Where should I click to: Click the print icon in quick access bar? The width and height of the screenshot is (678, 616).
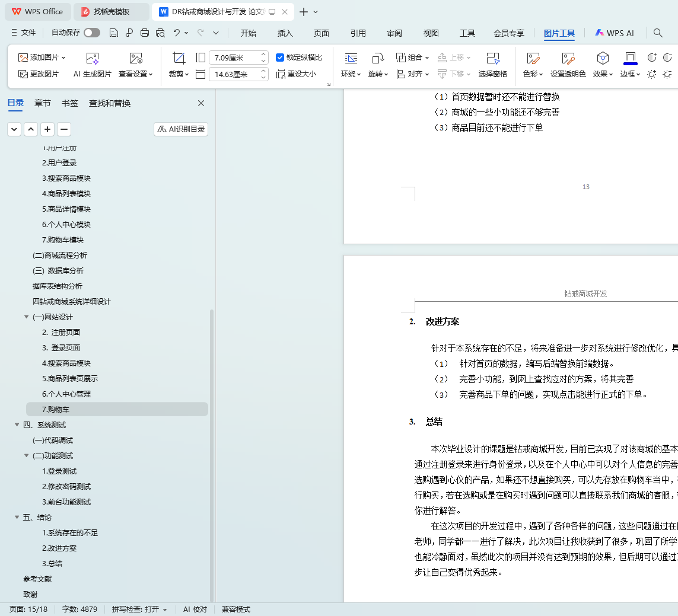tap(145, 33)
